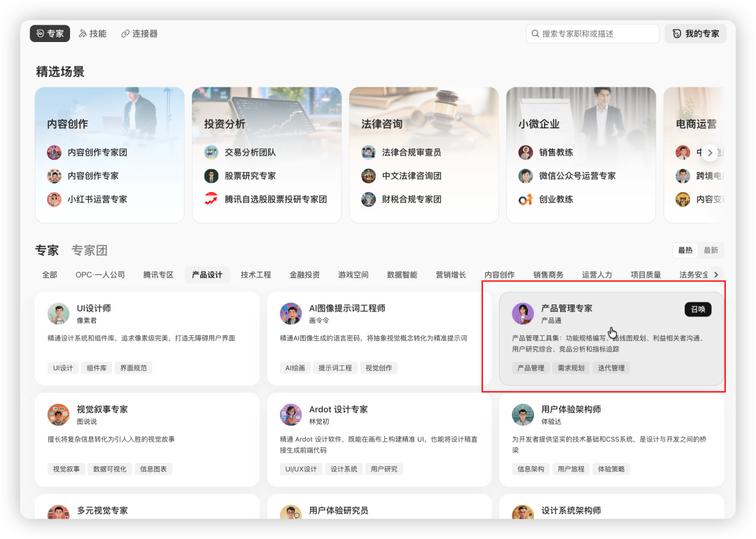Click the 腾讯自选股 red logo icon
756x539 pixels.
coord(211,199)
